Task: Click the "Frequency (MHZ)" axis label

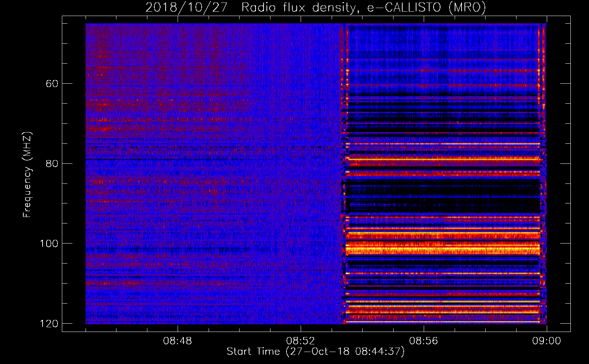Action: (x=27, y=175)
